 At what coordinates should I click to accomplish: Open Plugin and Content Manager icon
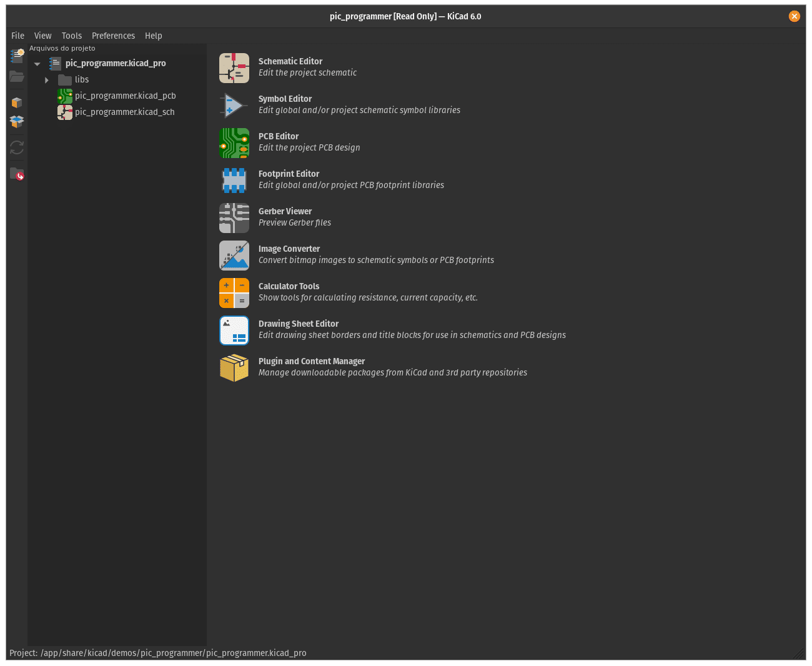234,368
